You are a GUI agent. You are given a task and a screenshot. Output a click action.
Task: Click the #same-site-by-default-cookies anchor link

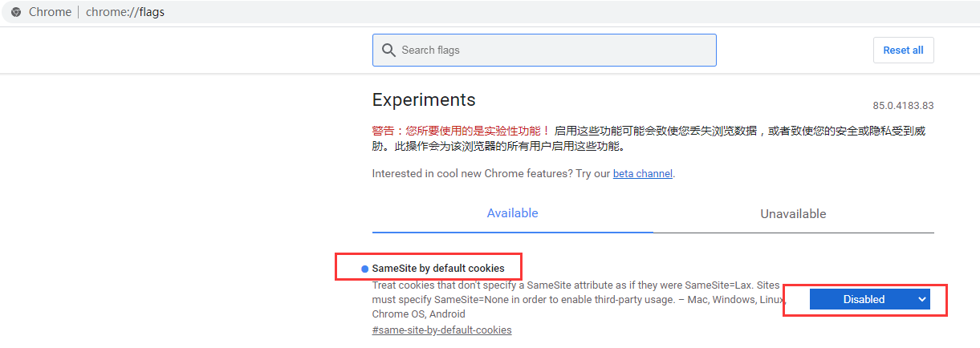pos(441,330)
